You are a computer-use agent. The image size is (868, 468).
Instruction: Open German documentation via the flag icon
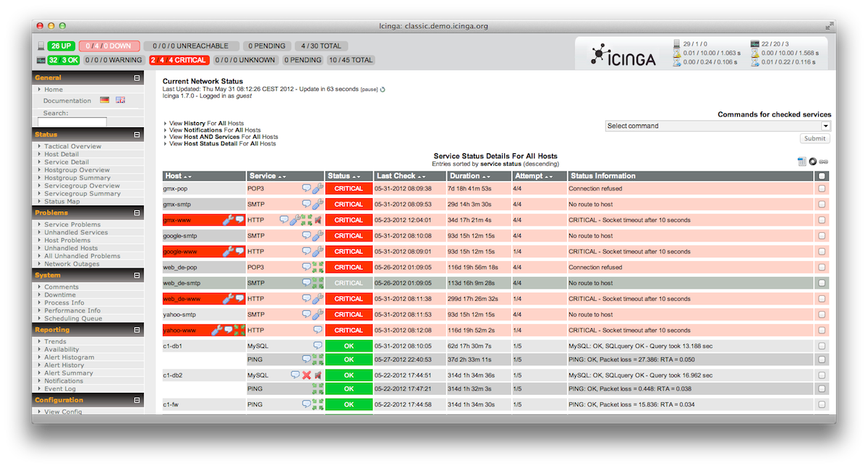coord(105,101)
